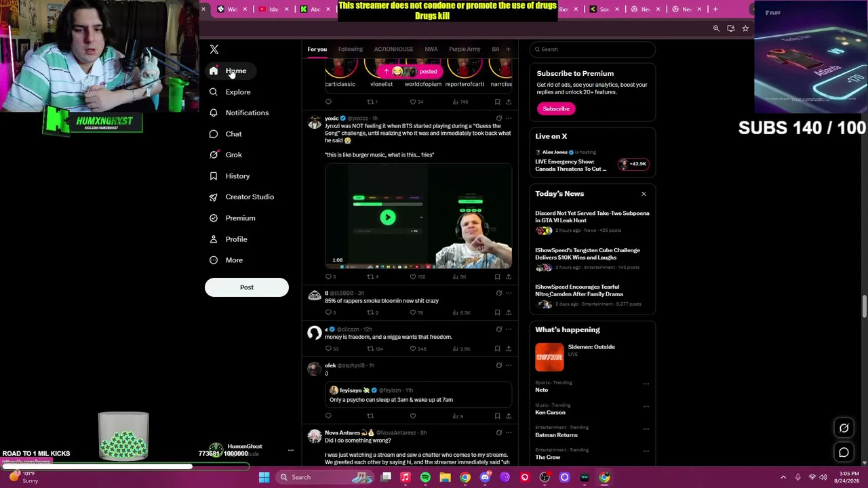Open more options on 'money is freedom' tweet

(x=509, y=329)
